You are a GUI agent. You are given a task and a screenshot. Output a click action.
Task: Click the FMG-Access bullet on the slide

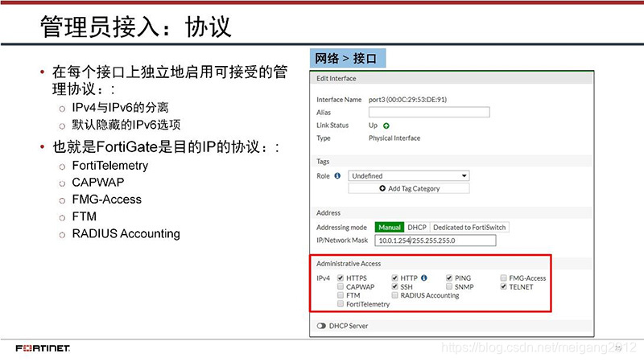point(107,200)
